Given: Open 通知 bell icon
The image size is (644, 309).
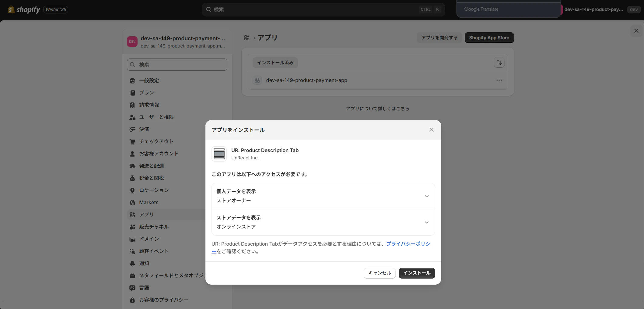Looking at the screenshot, I should click(132, 264).
